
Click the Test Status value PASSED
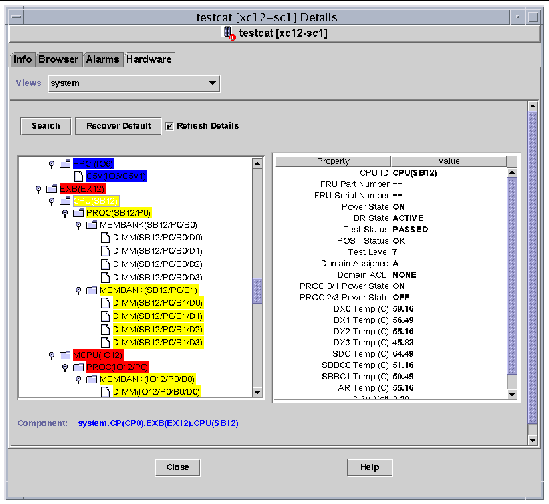410,229
